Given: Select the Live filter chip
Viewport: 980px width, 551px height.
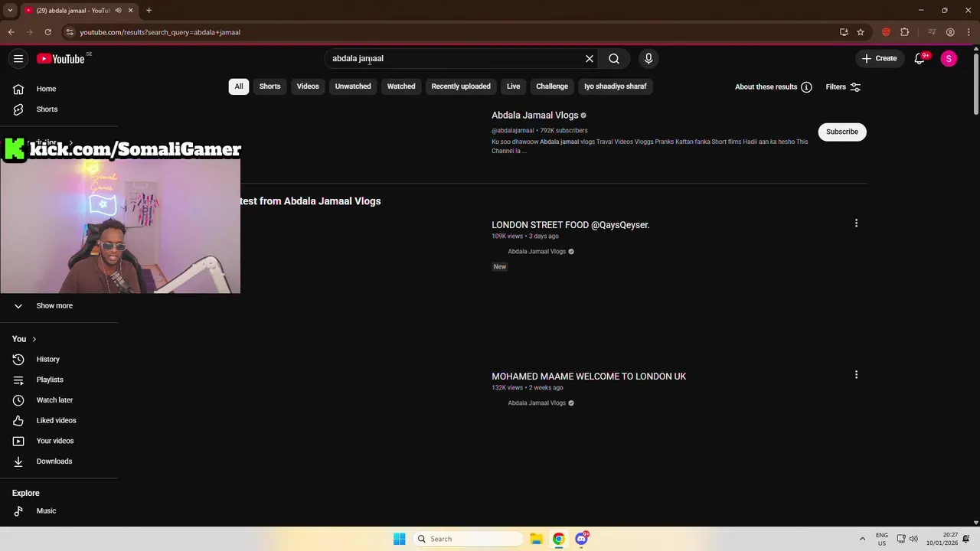Looking at the screenshot, I should [x=513, y=86].
